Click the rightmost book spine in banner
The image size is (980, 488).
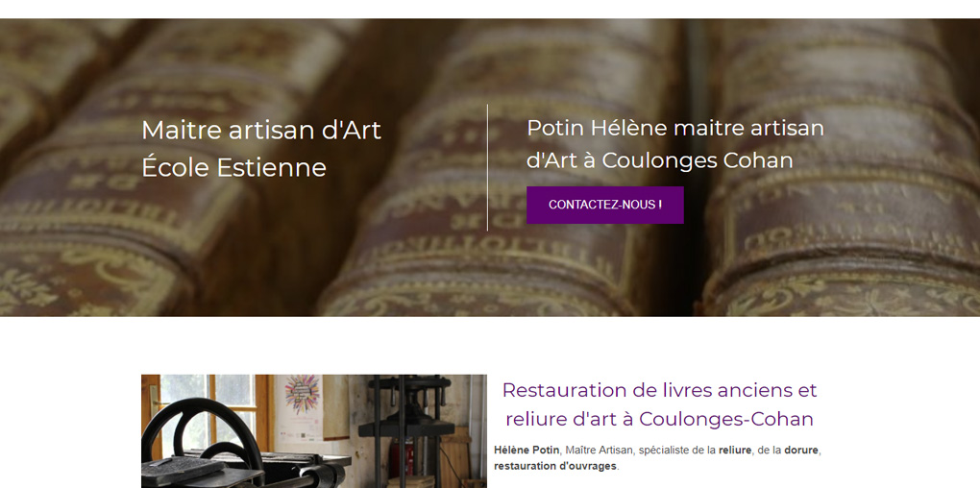(841, 167)
